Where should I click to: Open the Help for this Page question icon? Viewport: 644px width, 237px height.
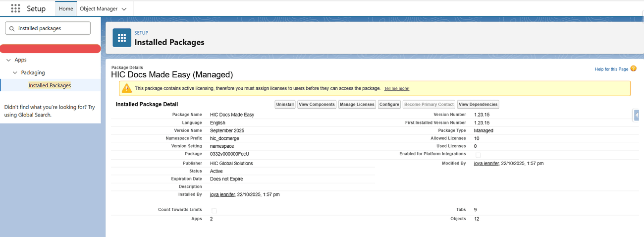coord(633,69)
